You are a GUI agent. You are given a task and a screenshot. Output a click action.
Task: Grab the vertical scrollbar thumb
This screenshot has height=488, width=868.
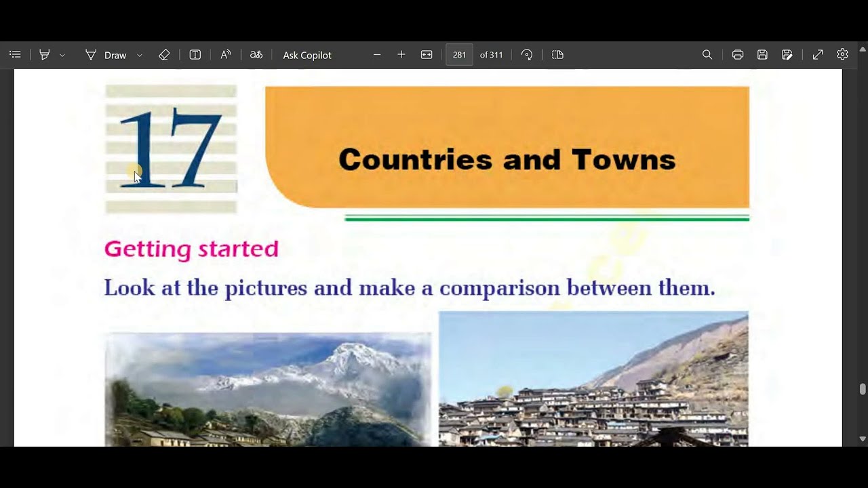(863, 389)
